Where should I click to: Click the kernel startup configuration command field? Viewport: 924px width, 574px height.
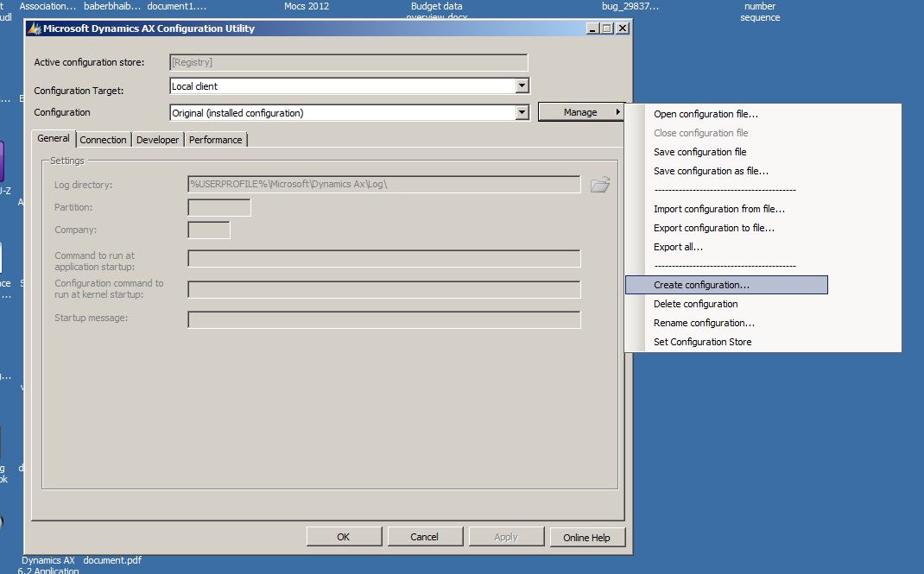[x=384, y=289]
